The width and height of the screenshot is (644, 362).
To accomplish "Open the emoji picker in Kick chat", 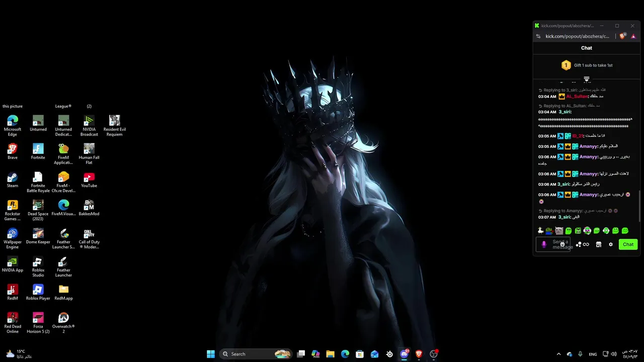I will pyautogui.click(x=562, y=244).
